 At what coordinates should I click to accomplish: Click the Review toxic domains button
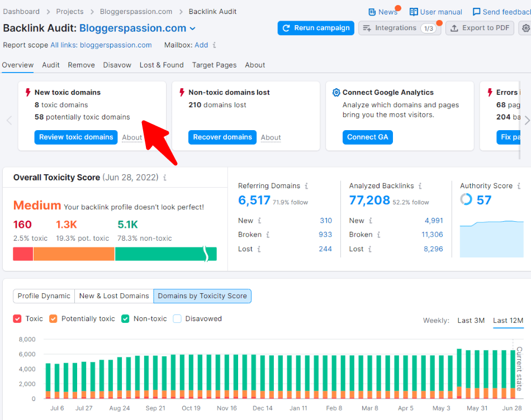tap(76, 137)
